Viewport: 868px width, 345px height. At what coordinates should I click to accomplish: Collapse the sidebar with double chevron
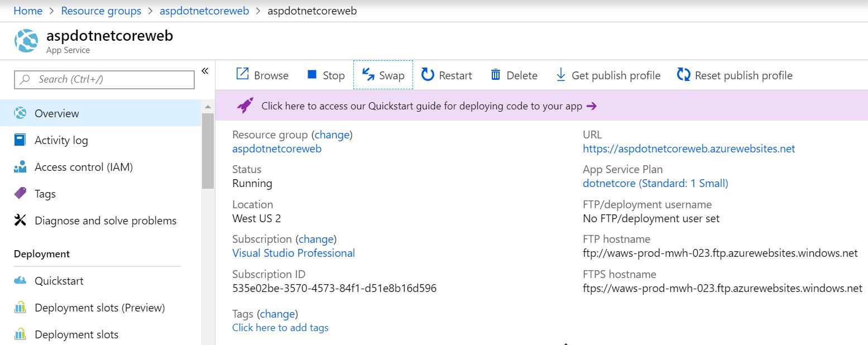tap(204, 71)
